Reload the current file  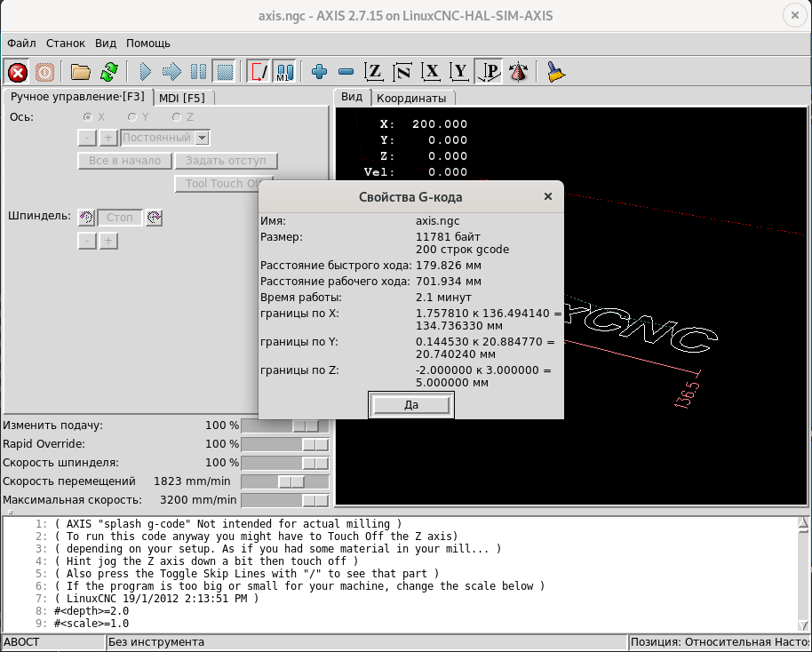(x=108, y=72)
